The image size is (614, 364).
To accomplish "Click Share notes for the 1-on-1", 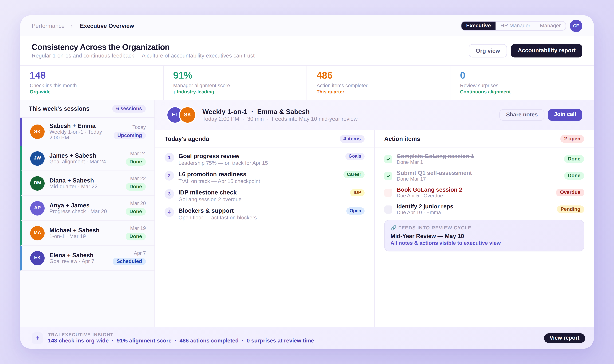I will (522, 114).
